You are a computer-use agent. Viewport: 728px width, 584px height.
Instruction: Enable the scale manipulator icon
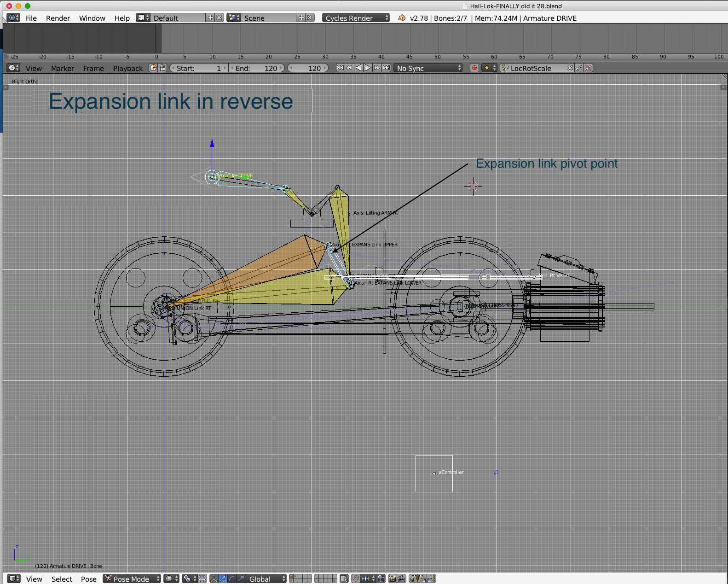[241, 578]
